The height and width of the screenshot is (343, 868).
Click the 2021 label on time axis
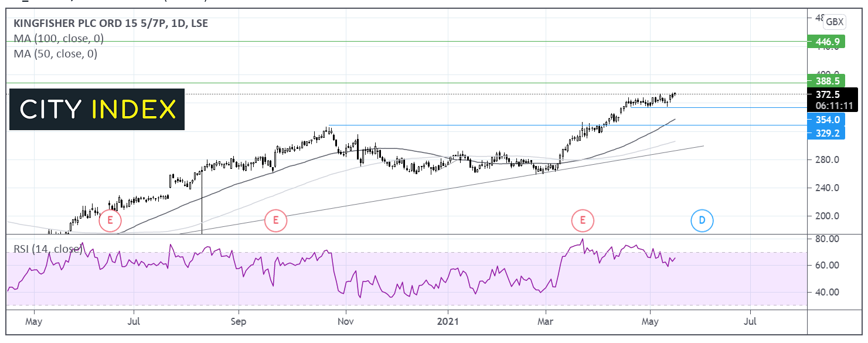[448, 322]
